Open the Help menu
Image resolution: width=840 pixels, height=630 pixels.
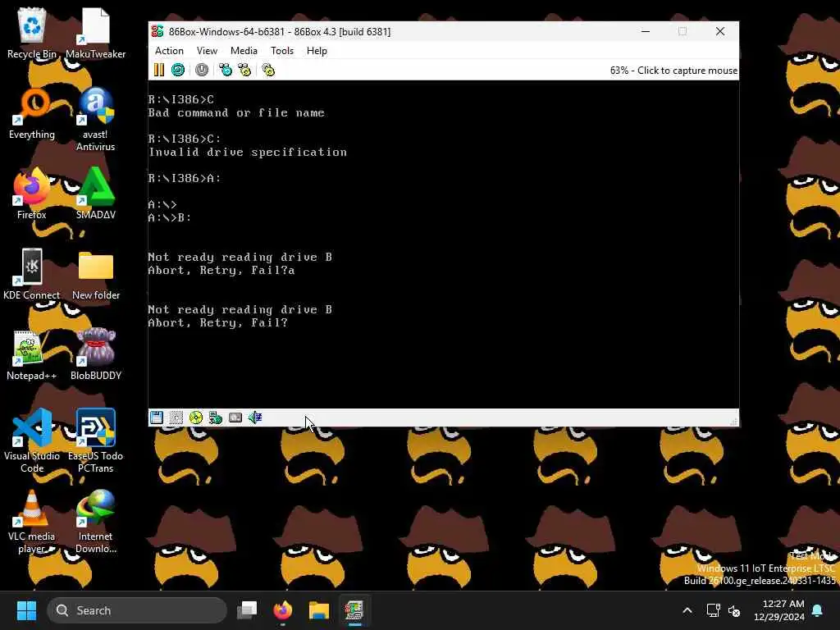point(317,51)
